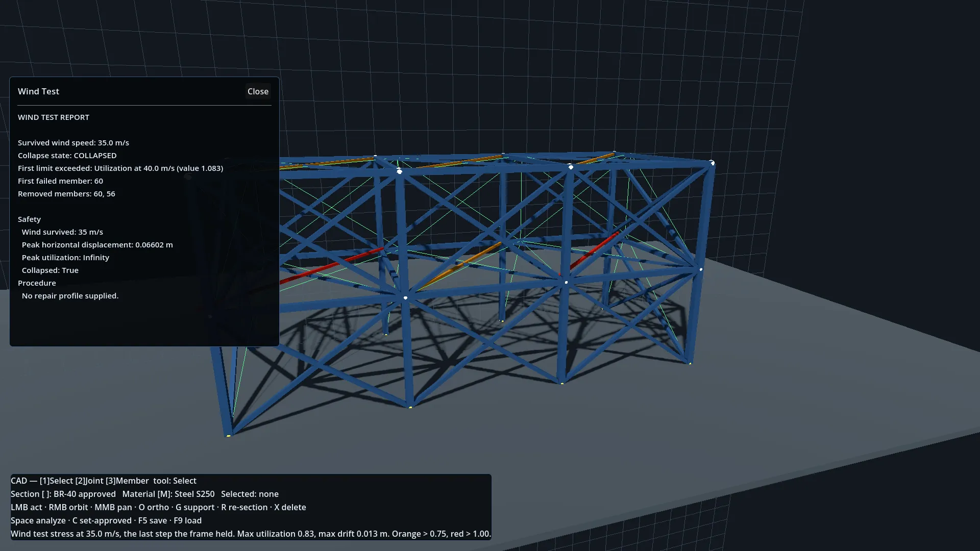Click the 'WIND TEST REPORT' heading
This screenshot has width=980, height=551.
[x=54, y=117]
